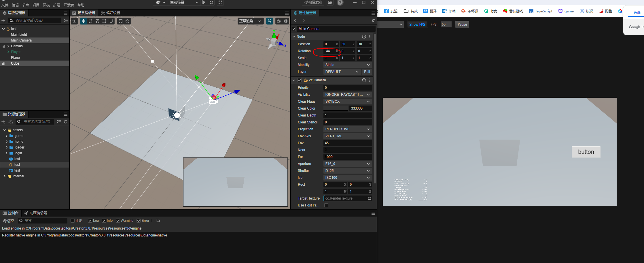The image size is (644, 263).
Task: Click the add asset plus icon
Action: 3,122
